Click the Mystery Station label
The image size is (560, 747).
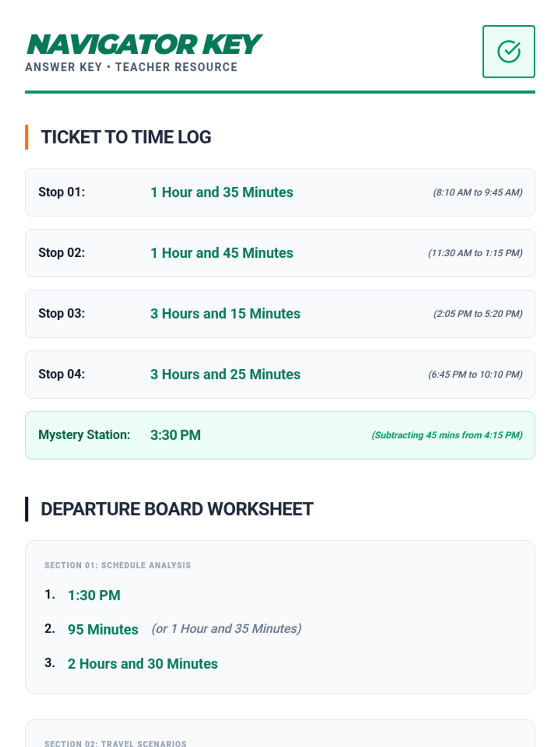(x=84, y=435)
